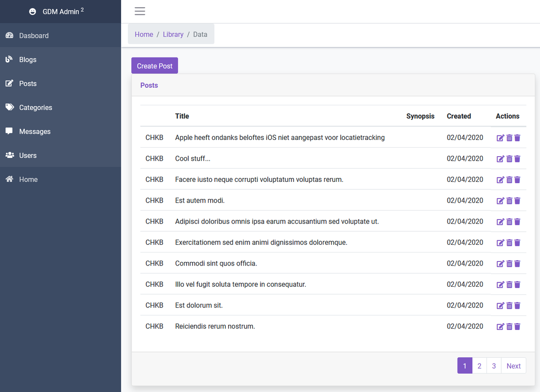This screenshot has height=392, width=540.
Task: Click the smiley icon beside GDM Admin
Action: tap(32, 12)
